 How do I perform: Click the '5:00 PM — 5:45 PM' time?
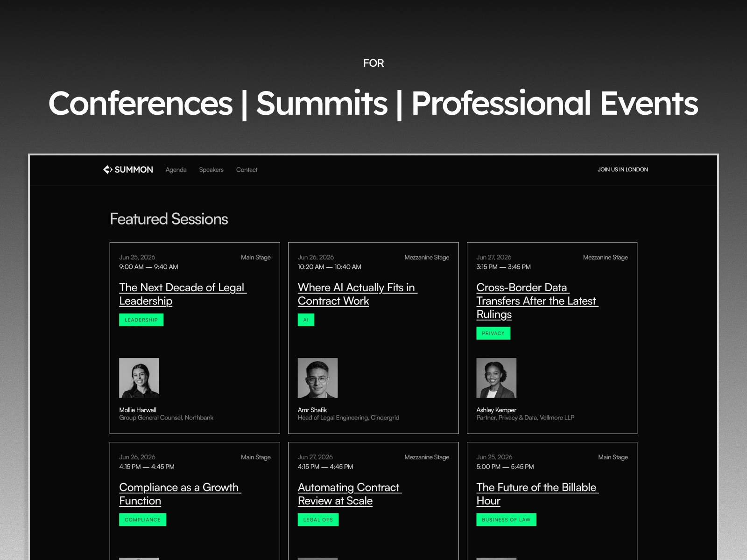[505, 467]
